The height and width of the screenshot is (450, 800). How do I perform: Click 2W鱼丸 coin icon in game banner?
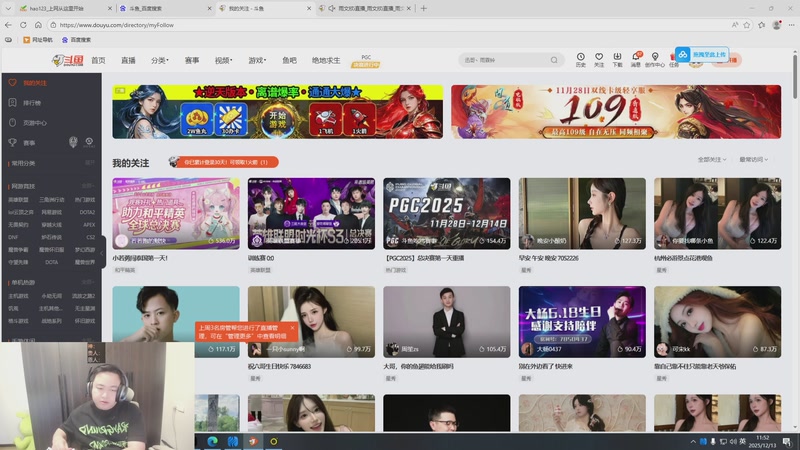click(196, 120)
